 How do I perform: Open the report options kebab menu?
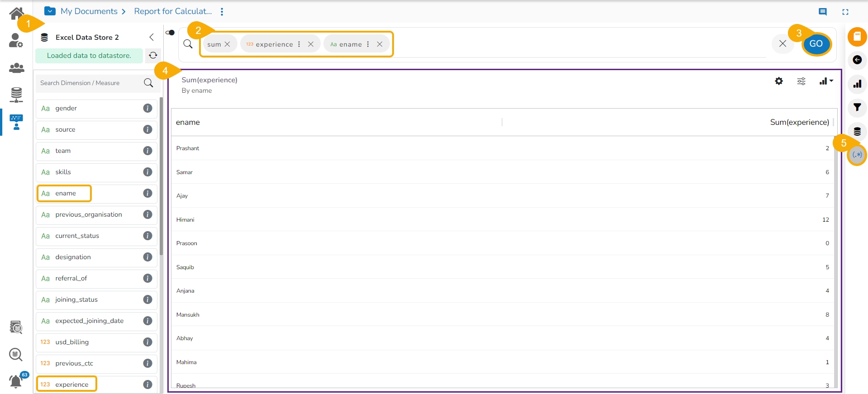pos(222,12)
